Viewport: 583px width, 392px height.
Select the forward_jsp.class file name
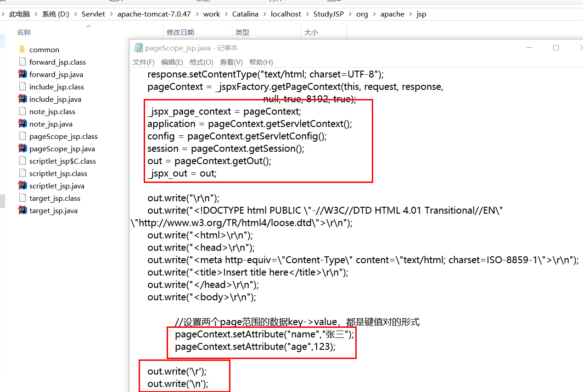57,62
